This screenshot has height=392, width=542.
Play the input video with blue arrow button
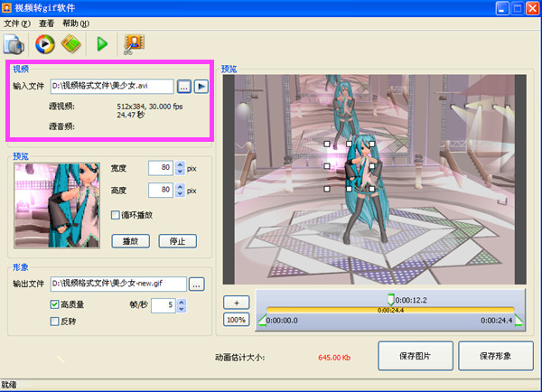coord(201,87)
